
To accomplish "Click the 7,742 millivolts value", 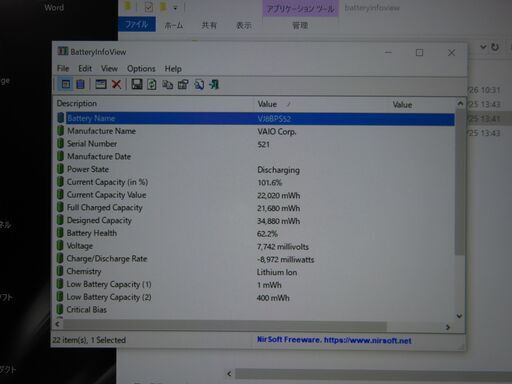I will [x=283, y=247].
